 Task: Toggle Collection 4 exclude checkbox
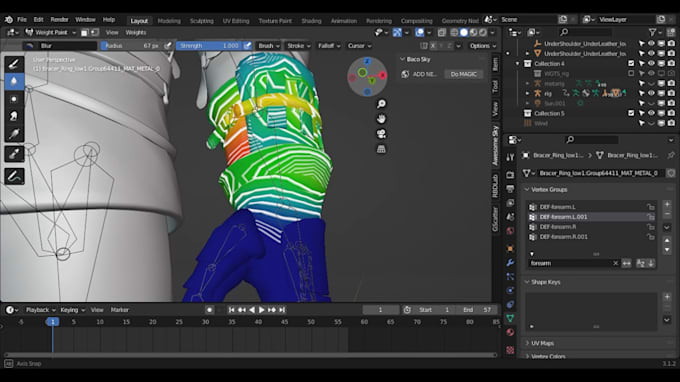[x=631, y=63]
